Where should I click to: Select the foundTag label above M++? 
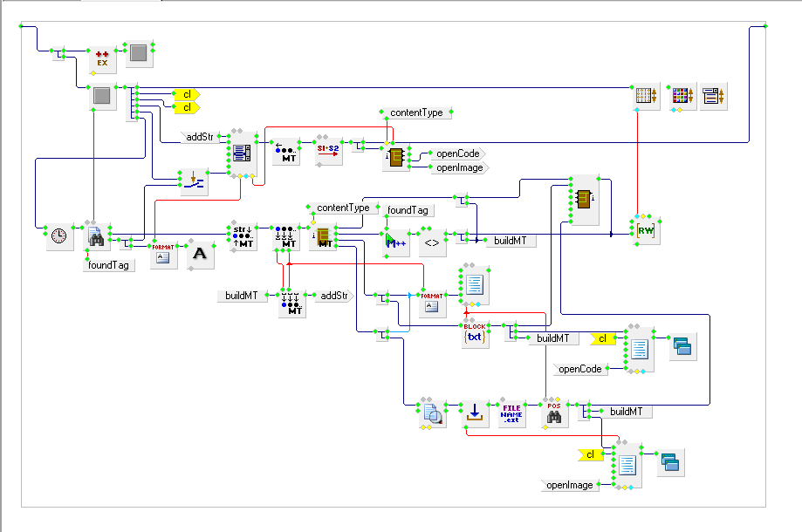tap(408, 210)
